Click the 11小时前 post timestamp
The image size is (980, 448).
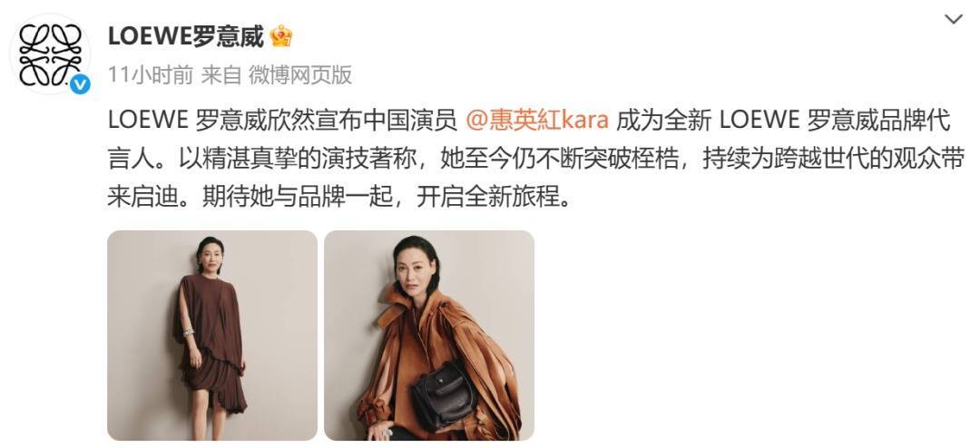[x=150, y=75]
